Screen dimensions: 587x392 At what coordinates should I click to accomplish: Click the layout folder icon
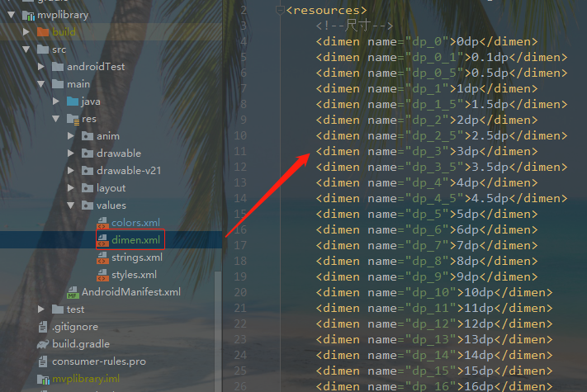[x=88, y=188]
